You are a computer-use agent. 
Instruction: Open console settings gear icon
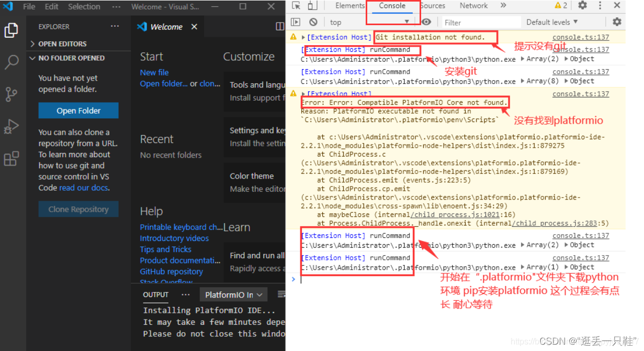click(x=617, y=22)
